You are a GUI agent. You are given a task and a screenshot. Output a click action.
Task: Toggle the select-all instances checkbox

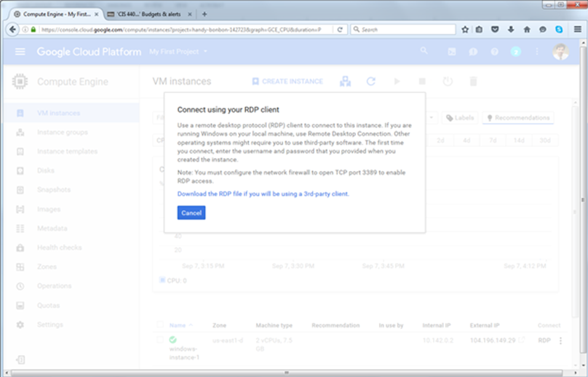[x=160, y=325]
